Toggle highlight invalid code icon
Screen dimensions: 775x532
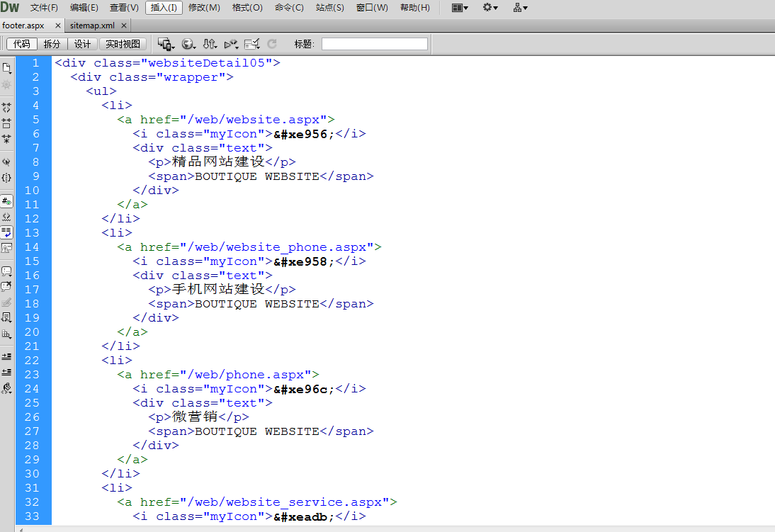pos(6,217)
